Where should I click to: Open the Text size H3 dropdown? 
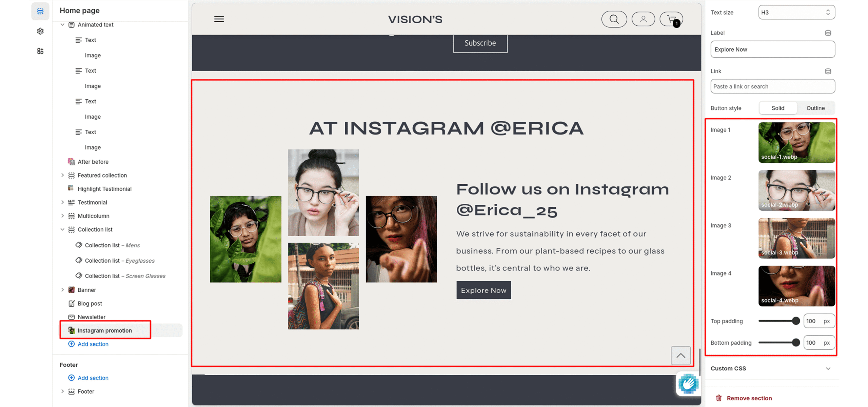pyautogui.click(x=796, y=13)
